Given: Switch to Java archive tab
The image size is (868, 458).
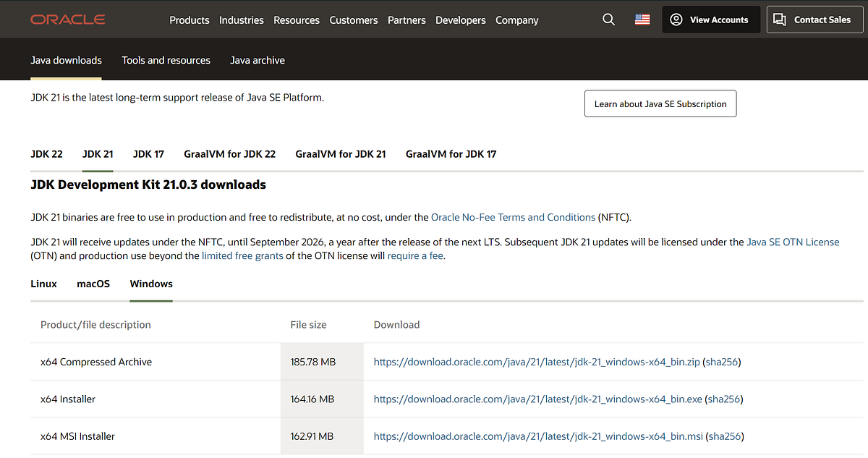Looking at the screenshot, I should click(258, 60).
